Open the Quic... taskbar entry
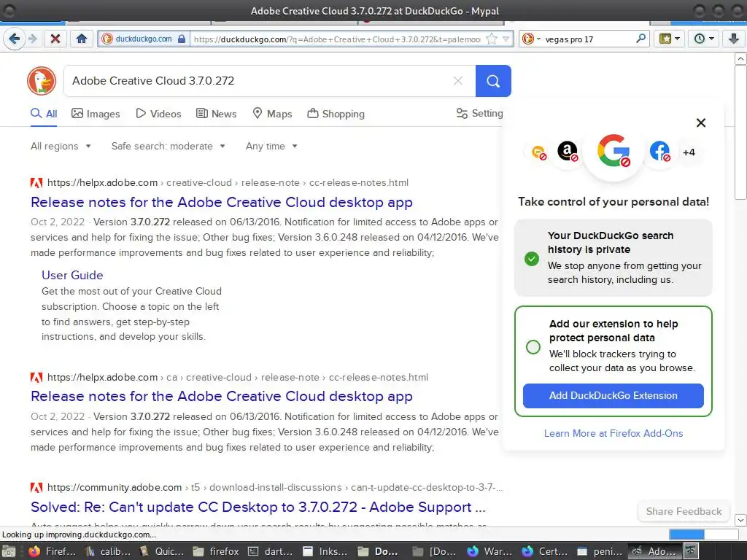Image resolution: width=747 pixels, height=560 pixels. (162, 551)
